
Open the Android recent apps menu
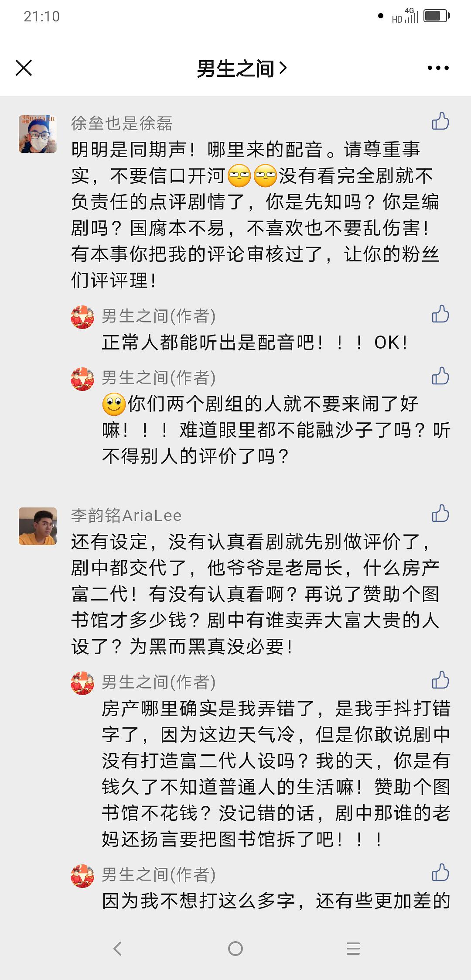tap(353, 949)
